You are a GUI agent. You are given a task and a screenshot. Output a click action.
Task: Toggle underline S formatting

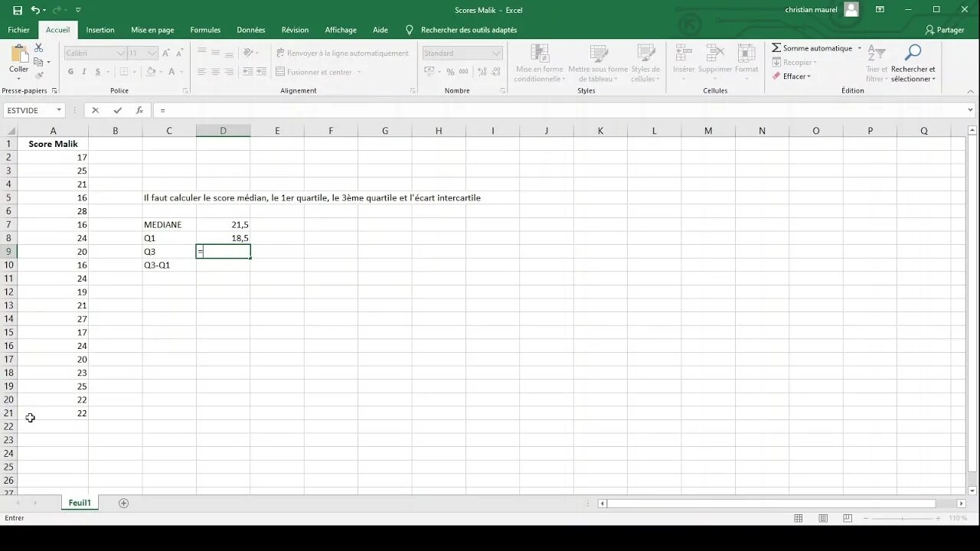click(x=97, y=72)
